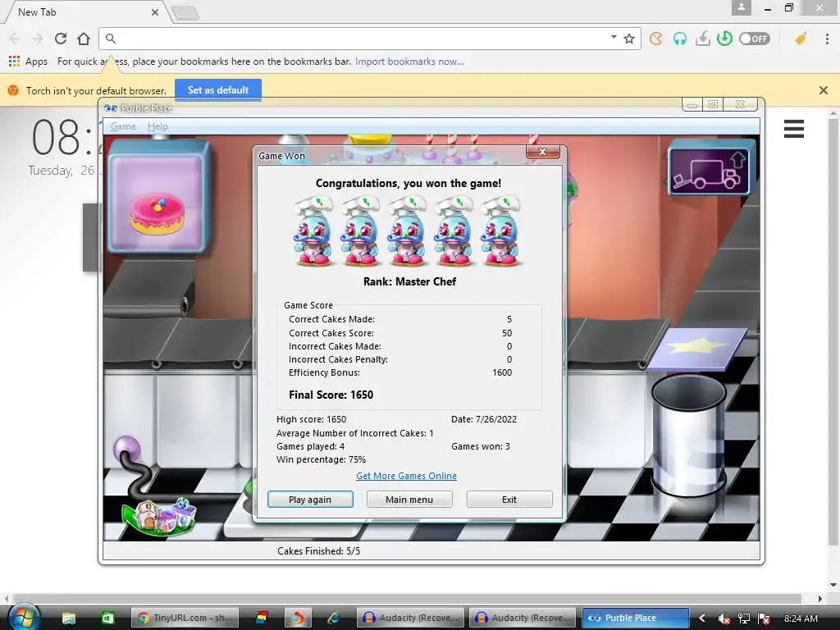
Task: Open Torch music headphones icon
Action: pos(680,39)
